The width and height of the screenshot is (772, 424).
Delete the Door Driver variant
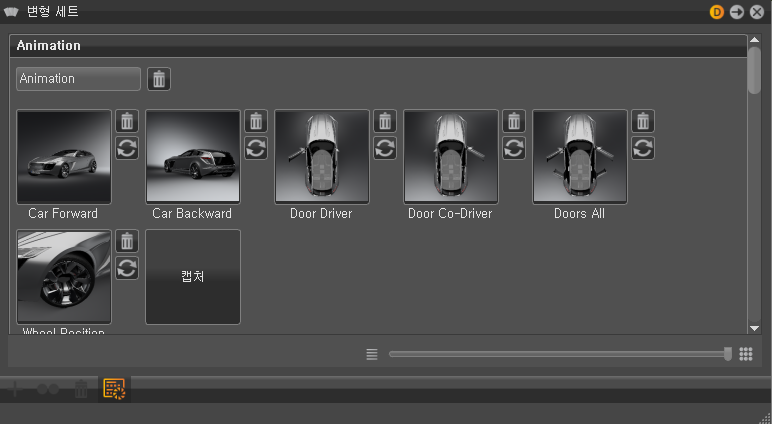pyautogui.click(x=385, y=121)
